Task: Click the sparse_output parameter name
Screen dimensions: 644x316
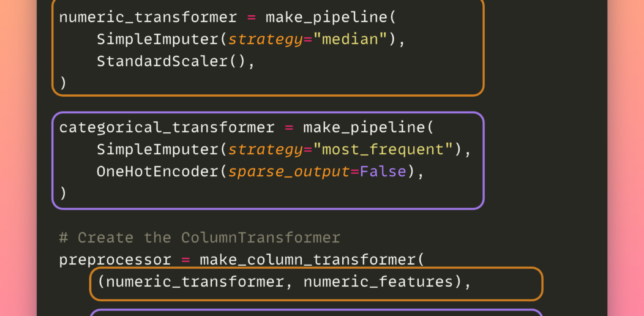Action: (x=288, y=172)
